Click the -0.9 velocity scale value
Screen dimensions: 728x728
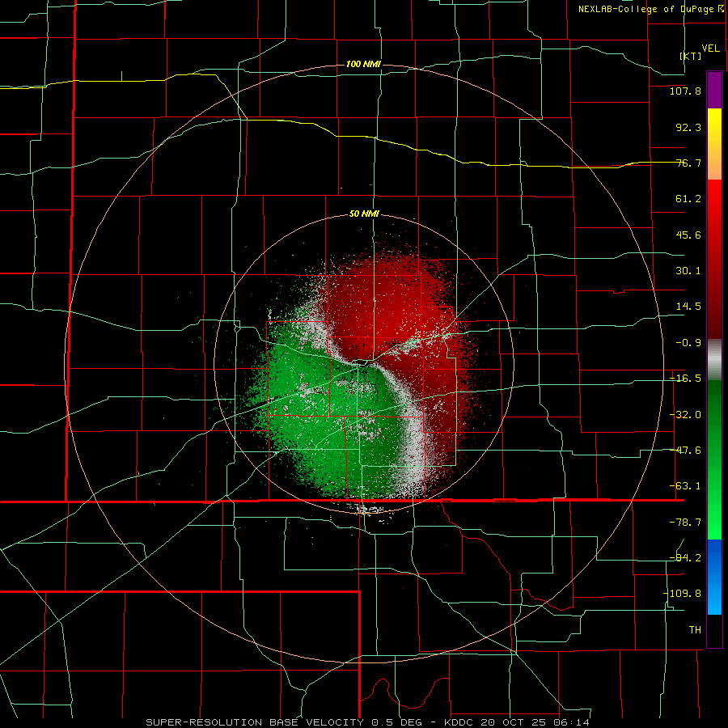point(688,343)
